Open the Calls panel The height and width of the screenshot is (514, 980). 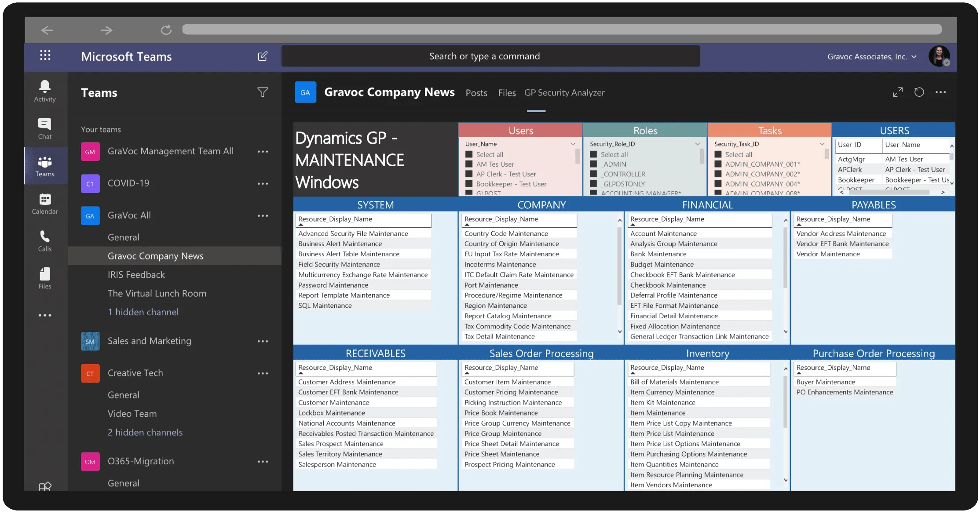[44, 241]
